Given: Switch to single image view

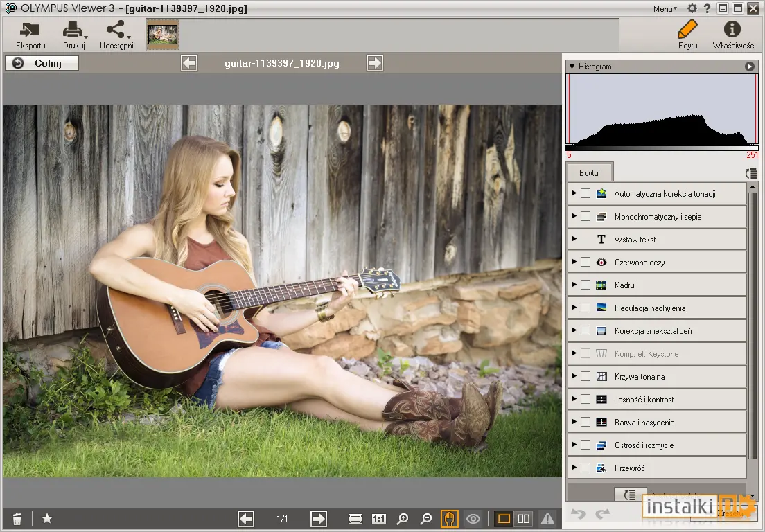Looking at the screenshot, I should [504, 519].
